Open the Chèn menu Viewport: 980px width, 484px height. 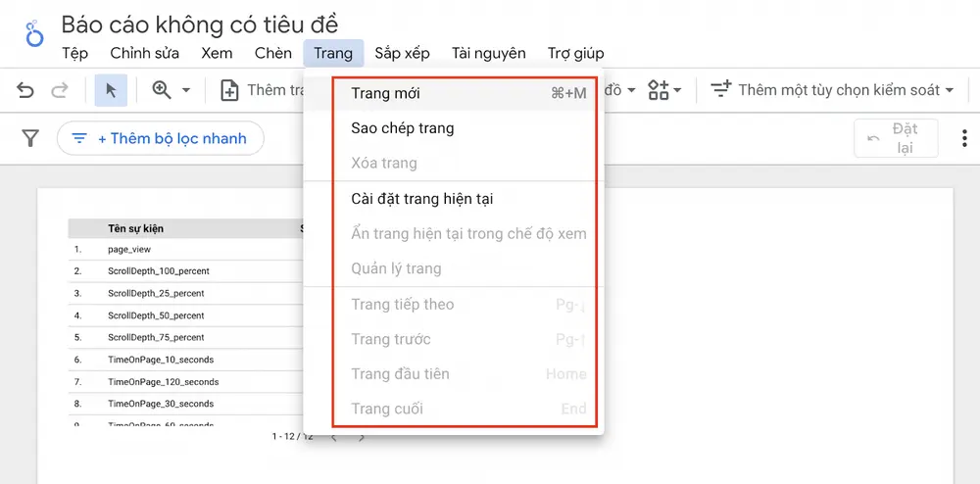pos(273,53)
